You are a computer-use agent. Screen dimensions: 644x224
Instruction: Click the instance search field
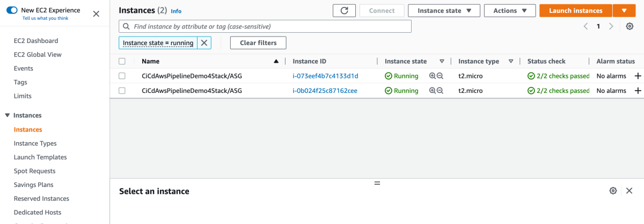click(x=265, y=26)
